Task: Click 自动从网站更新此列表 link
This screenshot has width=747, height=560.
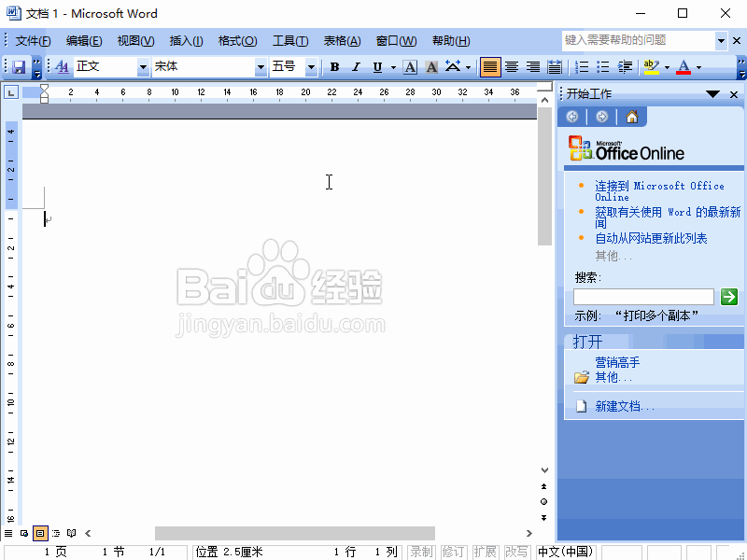Action: point(651,238)
